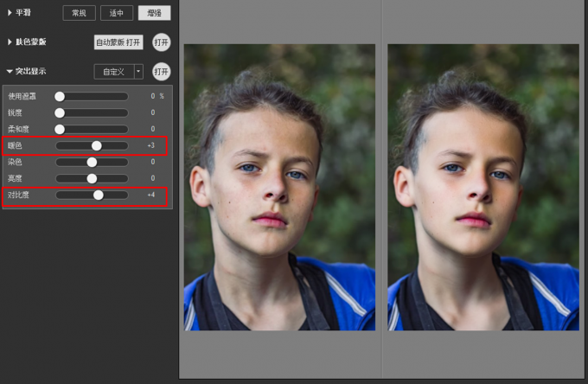This screenshot has width=588, height=384.
Task: Collapse the 突出显示 section
Action: [x=10, y=72]
